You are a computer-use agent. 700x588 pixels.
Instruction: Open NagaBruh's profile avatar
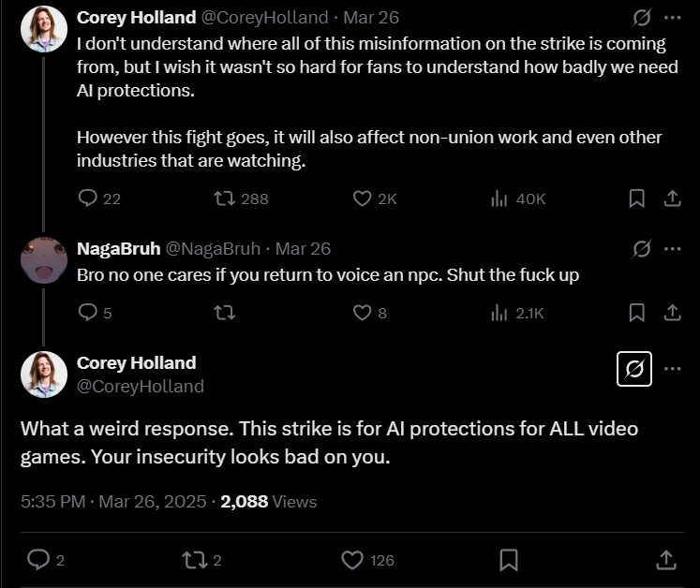coord(44,260)
